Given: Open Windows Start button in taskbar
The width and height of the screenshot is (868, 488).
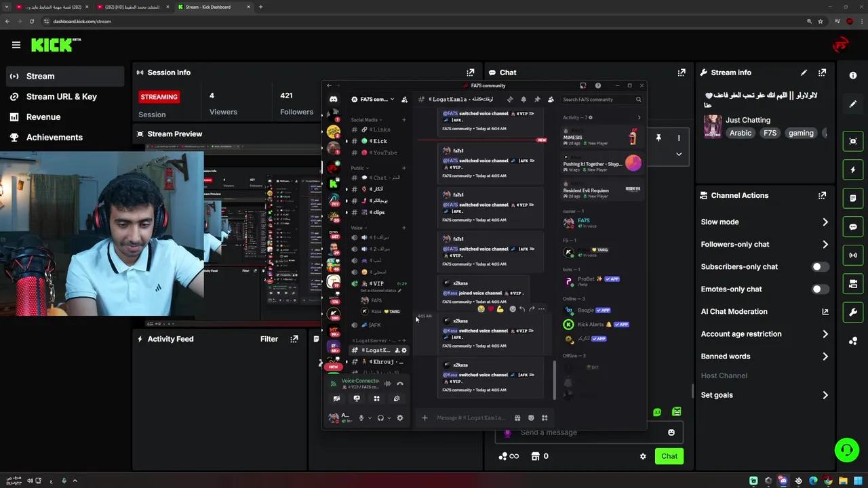Looking at the screenshot, I should click(x=858, y=481).
